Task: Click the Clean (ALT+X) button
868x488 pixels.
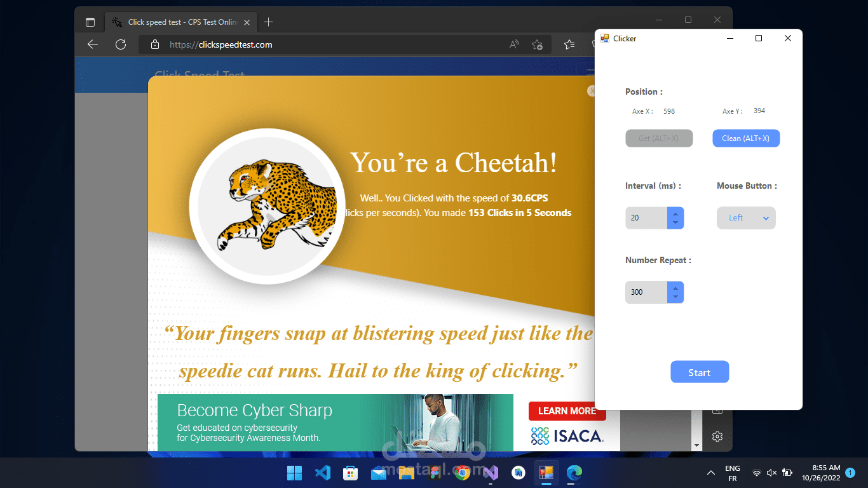Action: [746, 138]
